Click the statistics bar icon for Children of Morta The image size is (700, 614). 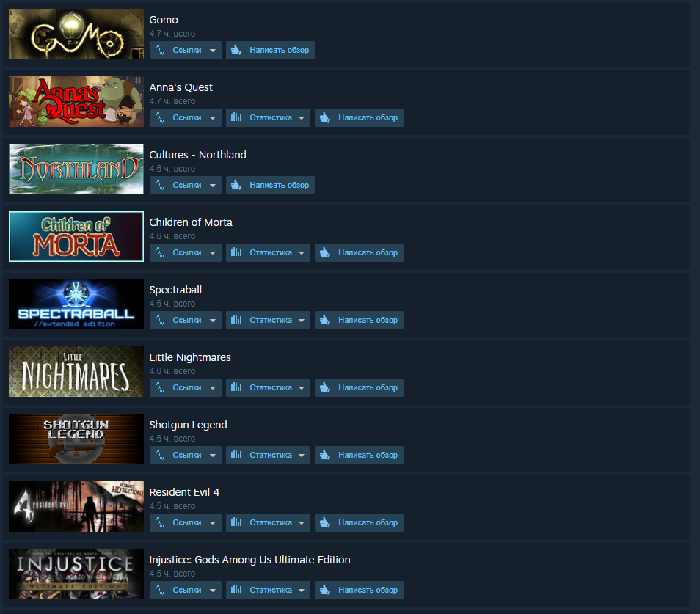pos(236,252)
